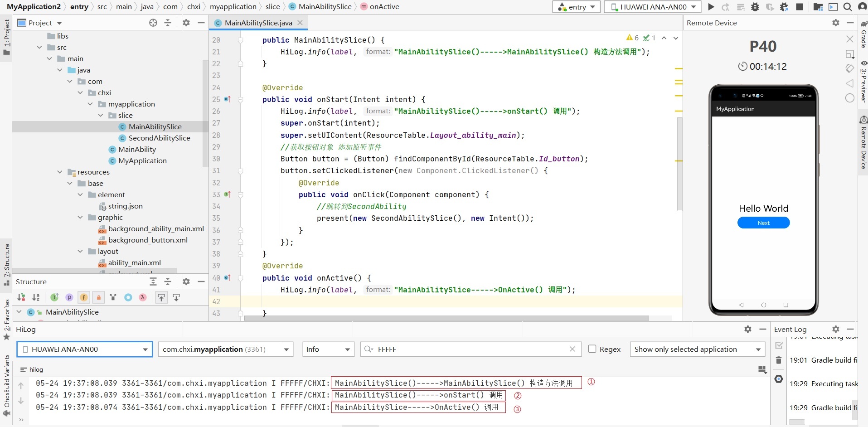Stop the running process via stop icon

800,7
